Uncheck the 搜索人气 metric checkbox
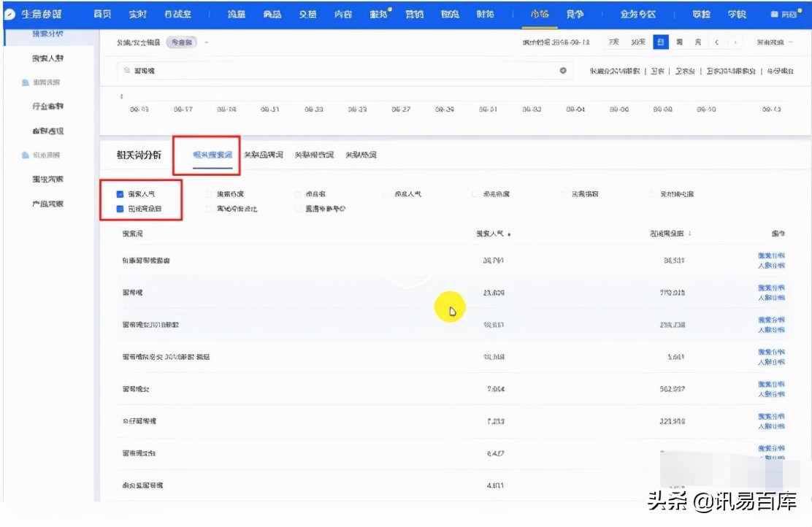812x527 pixels. point(119,194)
